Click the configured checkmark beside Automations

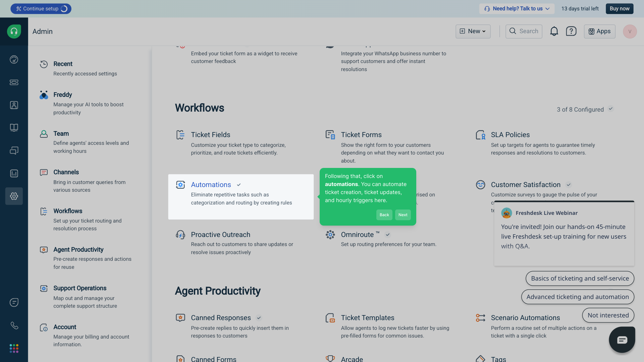point(239,185)
